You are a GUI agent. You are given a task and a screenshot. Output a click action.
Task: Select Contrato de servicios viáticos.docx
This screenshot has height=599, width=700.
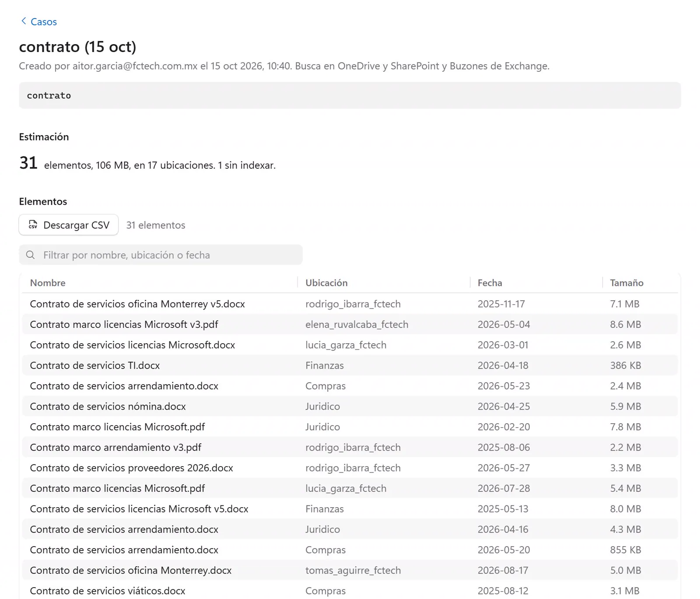coord(108,591)
